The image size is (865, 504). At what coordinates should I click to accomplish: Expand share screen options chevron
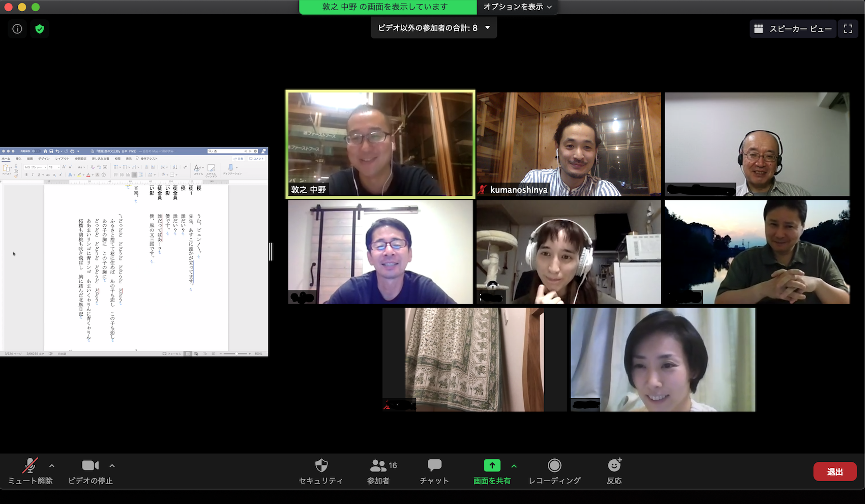514,465
